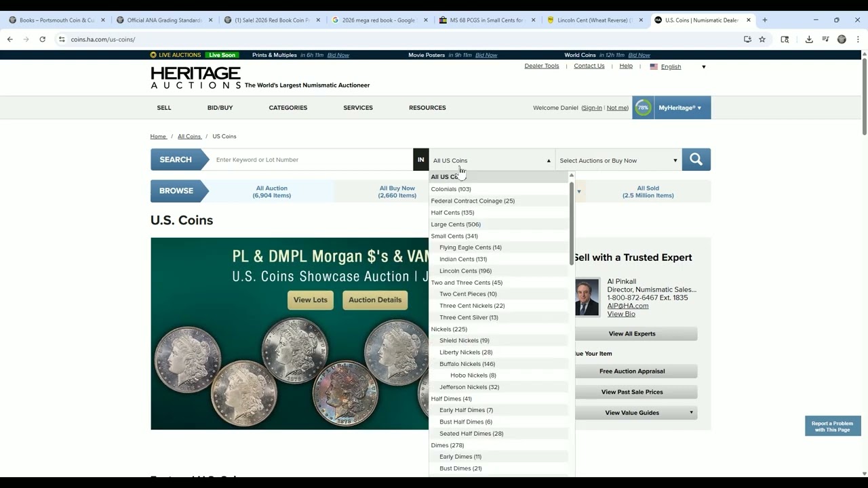Viewport: 868px width, 488px height.
Task: Click the Sign-In link
Action: (x=592, y=108)
